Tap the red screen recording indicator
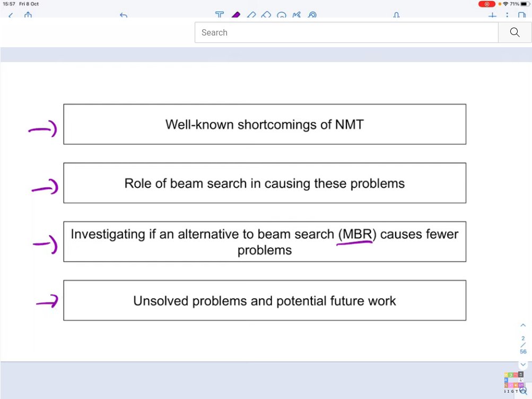Viewport: 532px width, 399px height. [486, 4]
